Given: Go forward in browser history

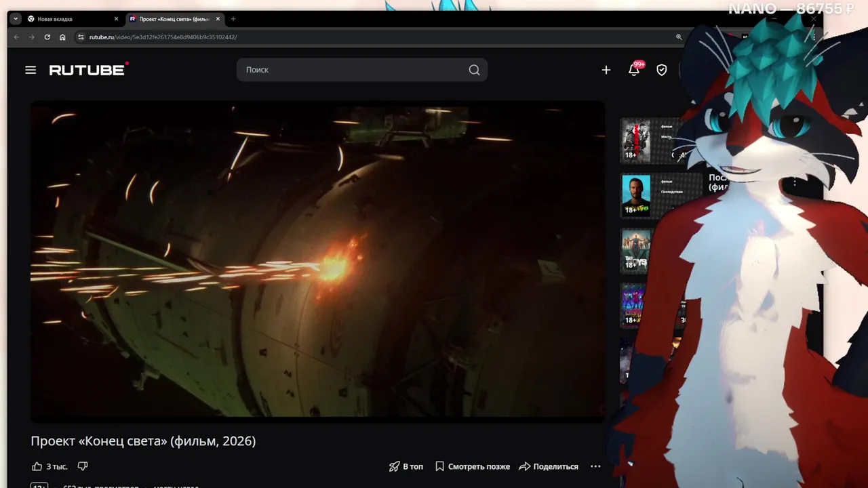Looking at the screenshot, I should (31, 37).
